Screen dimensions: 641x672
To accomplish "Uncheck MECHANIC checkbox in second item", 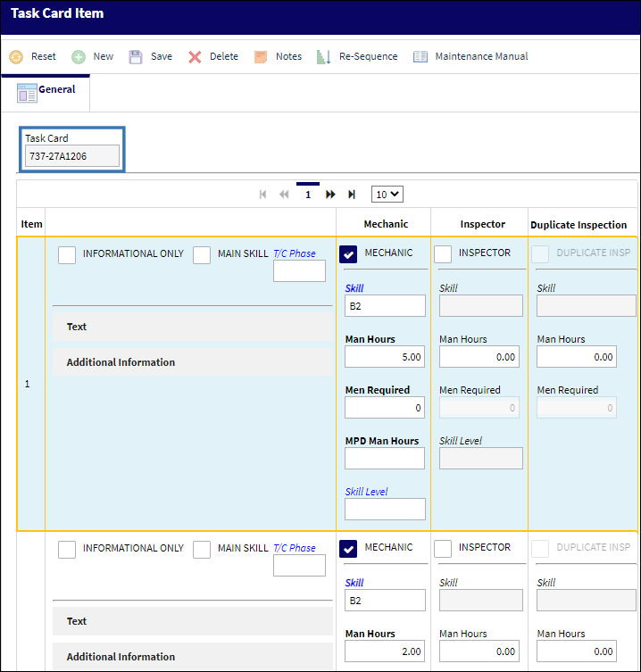I will (348, 549).
